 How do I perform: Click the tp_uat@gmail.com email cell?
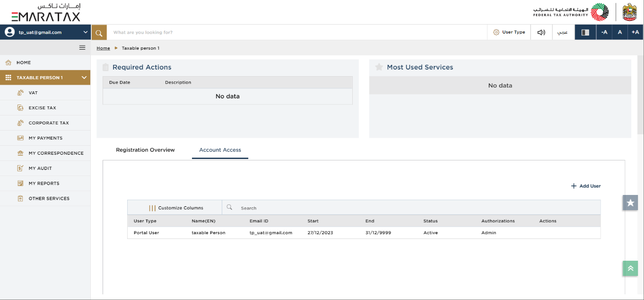pyautogui.click(x=271, y=233)
